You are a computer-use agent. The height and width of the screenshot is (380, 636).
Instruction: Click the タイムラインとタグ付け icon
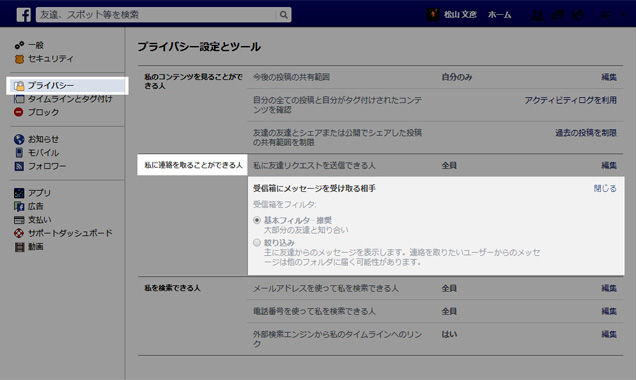(x=19, y=99)
